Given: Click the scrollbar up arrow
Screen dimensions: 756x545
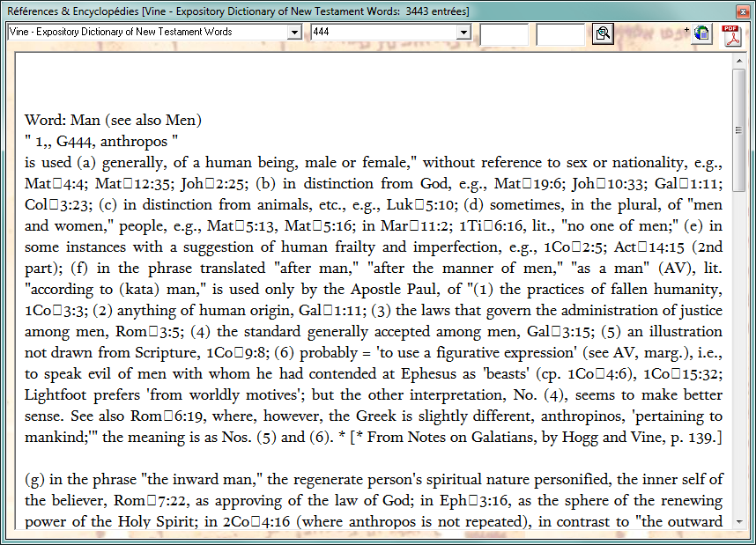Looking at the screenshot, I should coord(738,62).
